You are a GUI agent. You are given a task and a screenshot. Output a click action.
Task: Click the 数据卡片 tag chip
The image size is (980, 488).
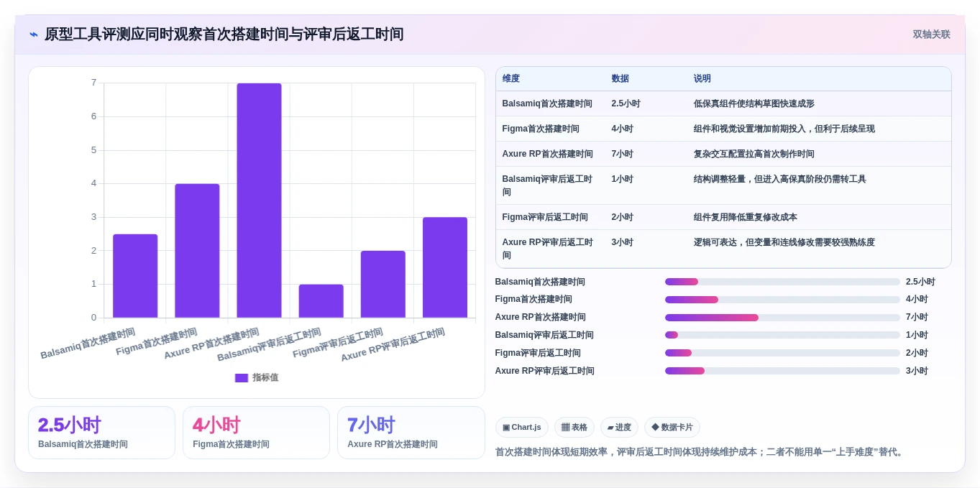click(672, 428)
